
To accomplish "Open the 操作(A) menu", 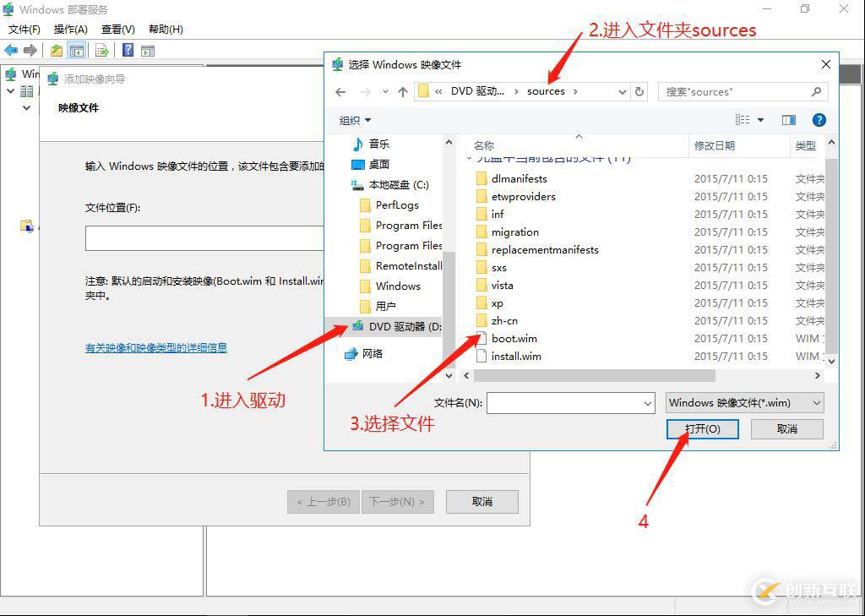I will click(x=71, y=30).
